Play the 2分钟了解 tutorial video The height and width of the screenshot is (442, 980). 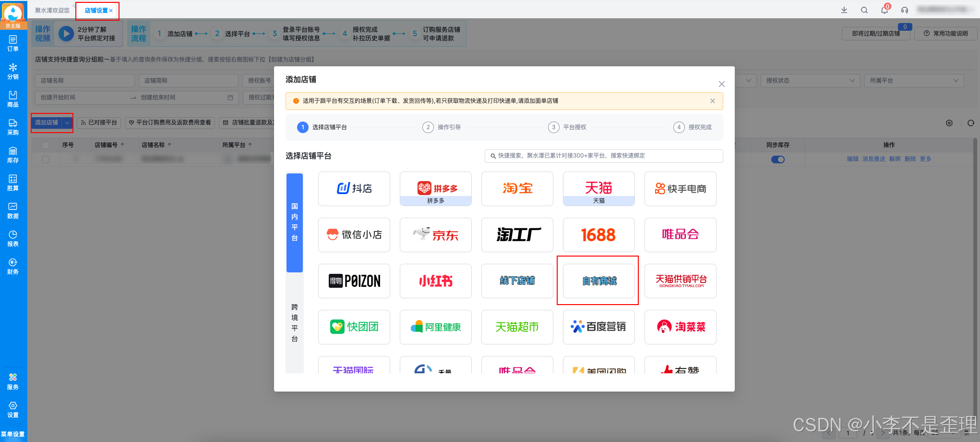(x=66, y=34)
